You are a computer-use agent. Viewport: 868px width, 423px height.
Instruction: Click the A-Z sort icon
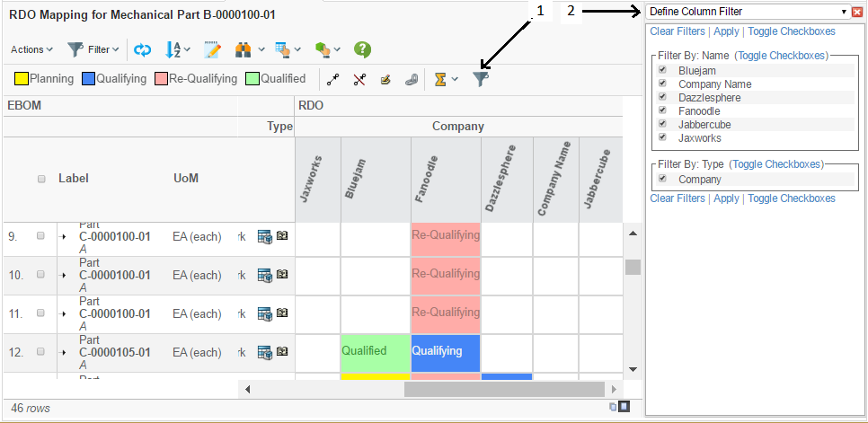174,49
